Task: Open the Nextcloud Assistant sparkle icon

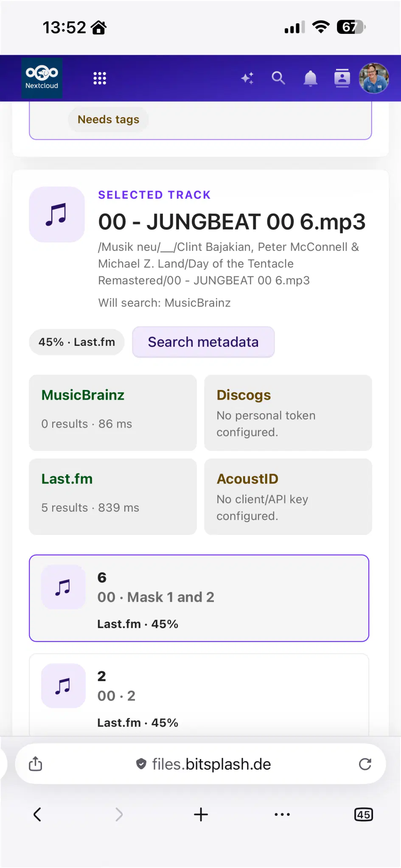Action: pyautogui.click(x=247, y=78)
